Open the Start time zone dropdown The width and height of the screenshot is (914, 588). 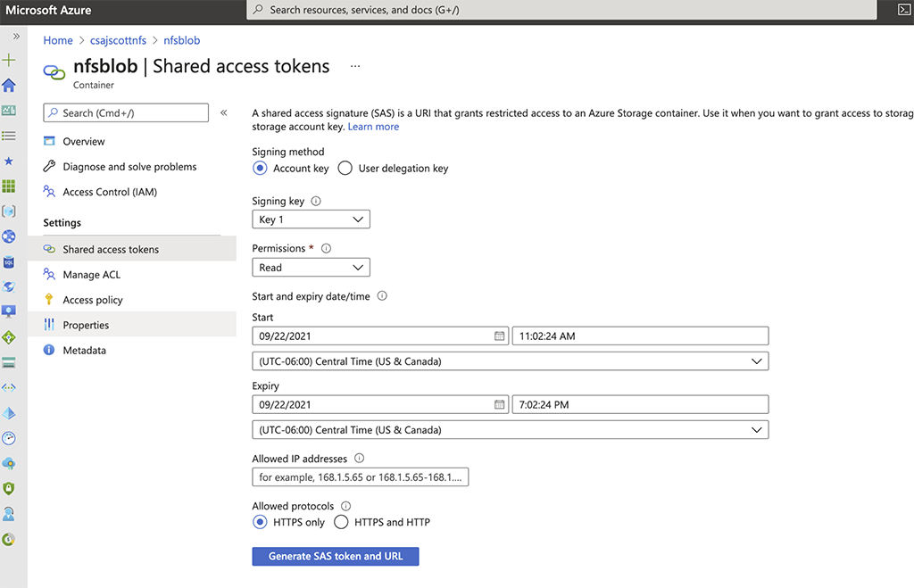(510, 361)
